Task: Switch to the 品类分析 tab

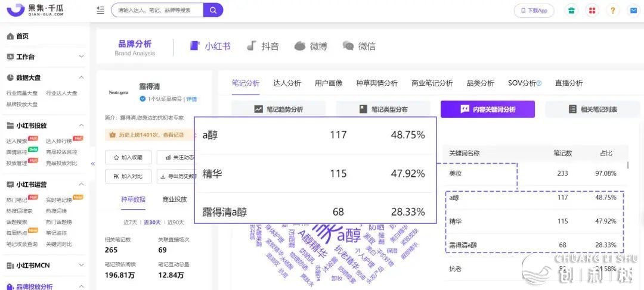Action: pos(481,83)
